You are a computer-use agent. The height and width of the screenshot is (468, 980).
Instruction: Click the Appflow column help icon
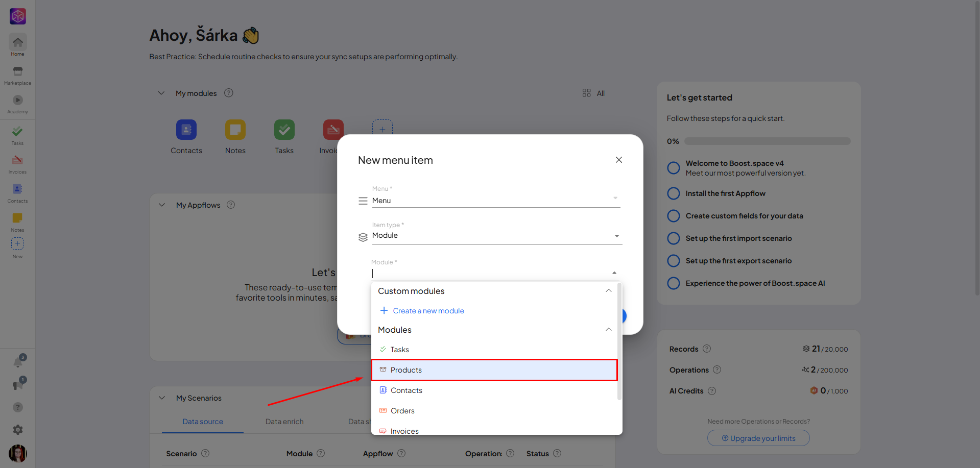401,453
